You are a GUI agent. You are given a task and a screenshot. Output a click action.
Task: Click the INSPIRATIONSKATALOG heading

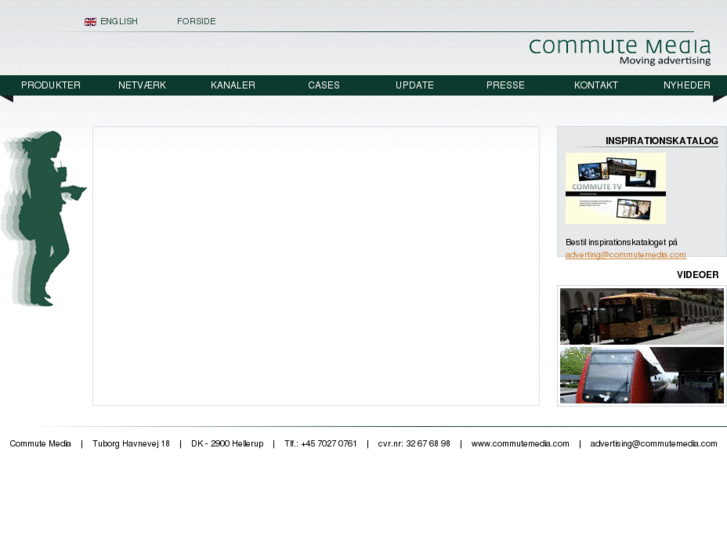(662, 141)
